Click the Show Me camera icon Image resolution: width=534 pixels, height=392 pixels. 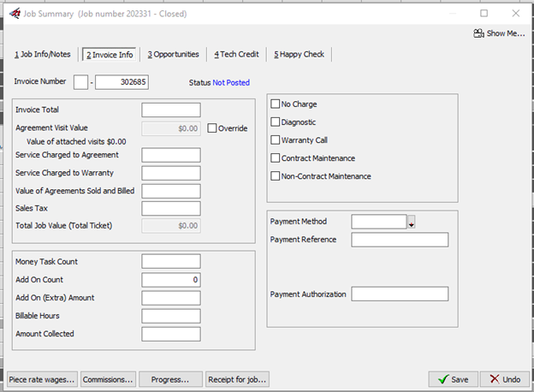pos(478,33)
